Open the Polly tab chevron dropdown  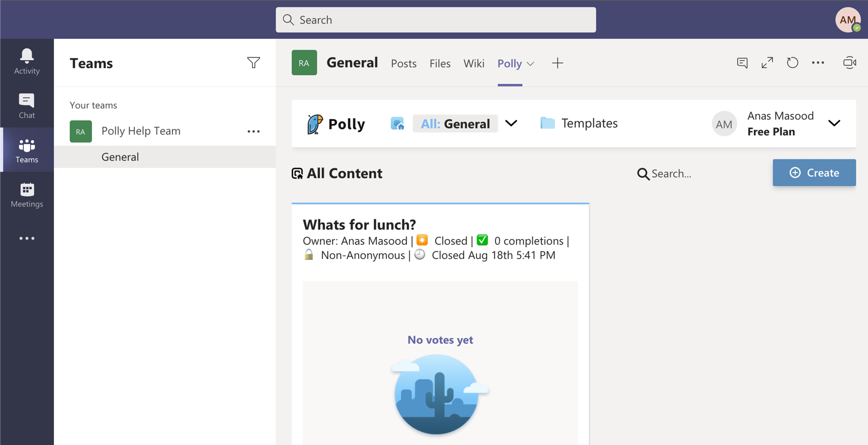[531, 63]
